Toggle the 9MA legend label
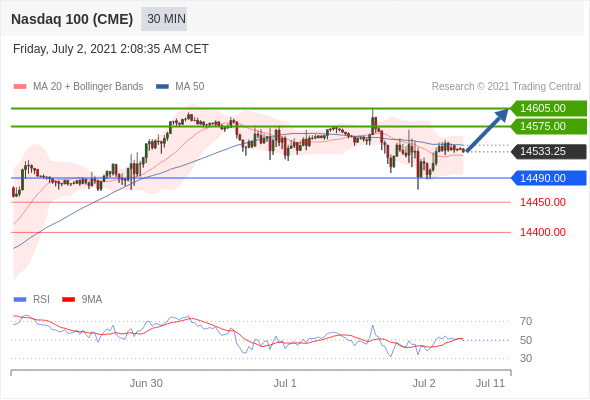The height and width of the screenshot is (400, 590). point(92,300)
